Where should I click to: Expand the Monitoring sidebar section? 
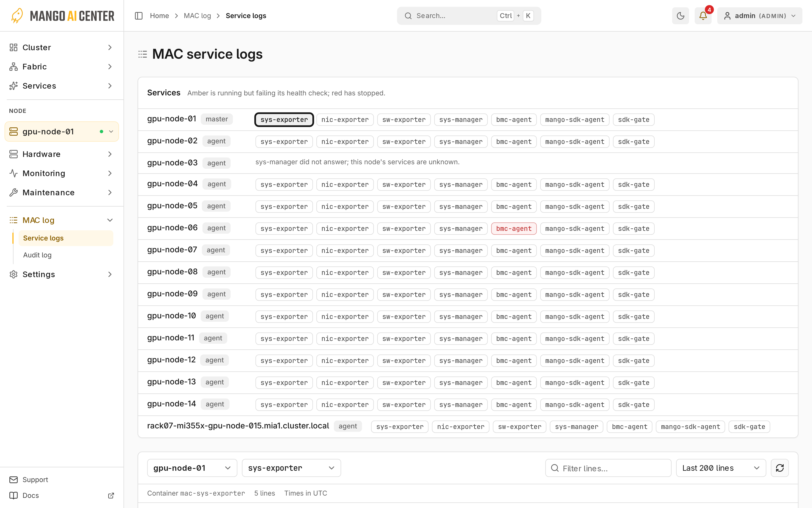tap(62, 173)
